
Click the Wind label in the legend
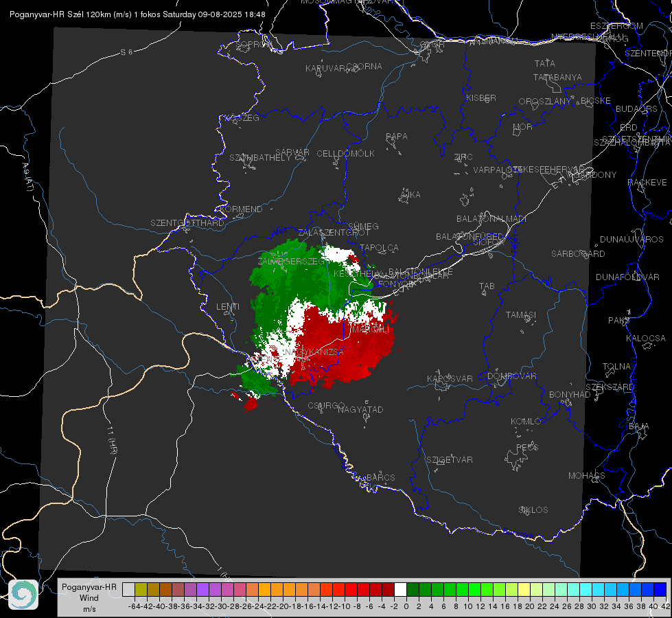click(x=89, y=598)
